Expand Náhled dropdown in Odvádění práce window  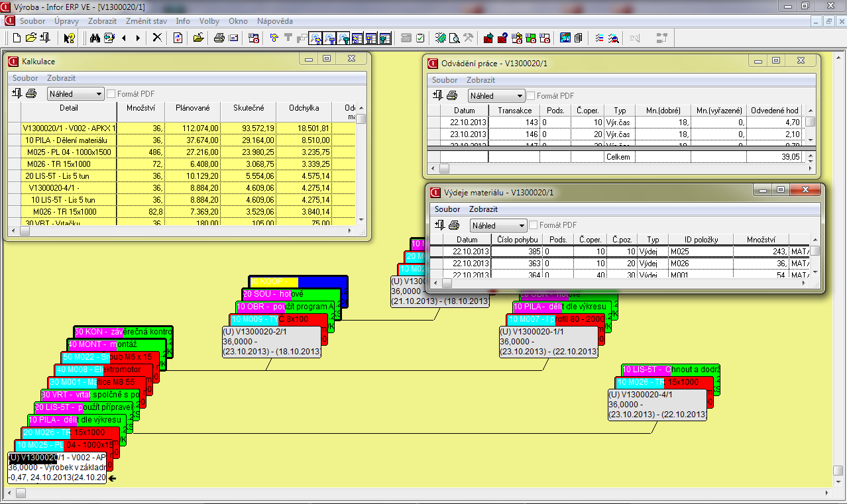(x=520, y=96)
